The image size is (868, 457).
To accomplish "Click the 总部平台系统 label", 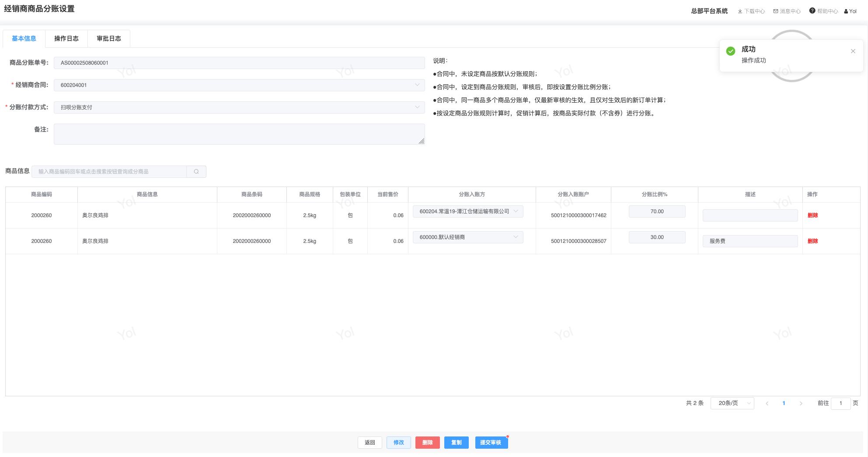I will click(709, 11).
